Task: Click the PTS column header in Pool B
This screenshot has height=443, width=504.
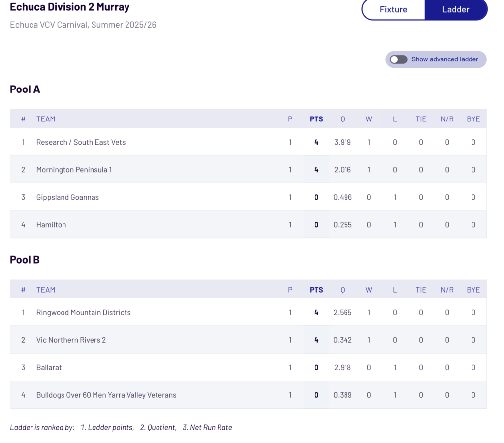Action: click(316, 290)
